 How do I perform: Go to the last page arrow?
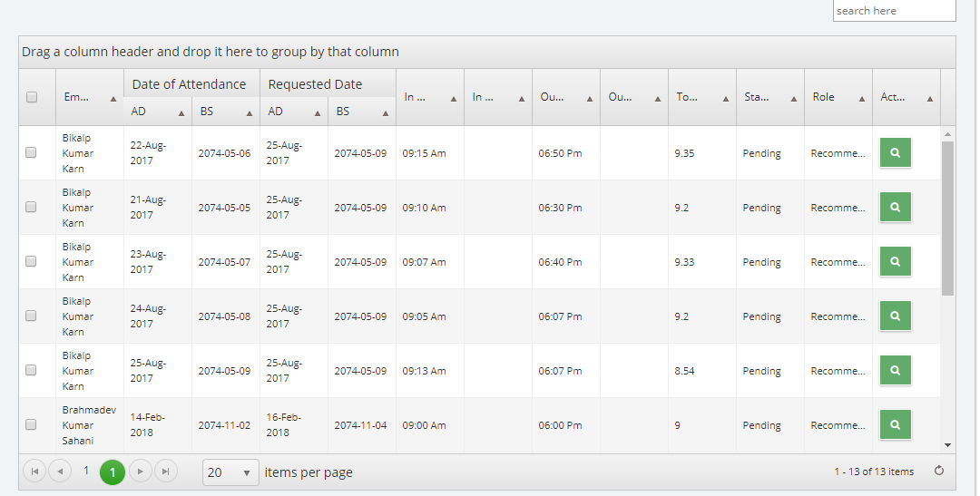point(166,471)
